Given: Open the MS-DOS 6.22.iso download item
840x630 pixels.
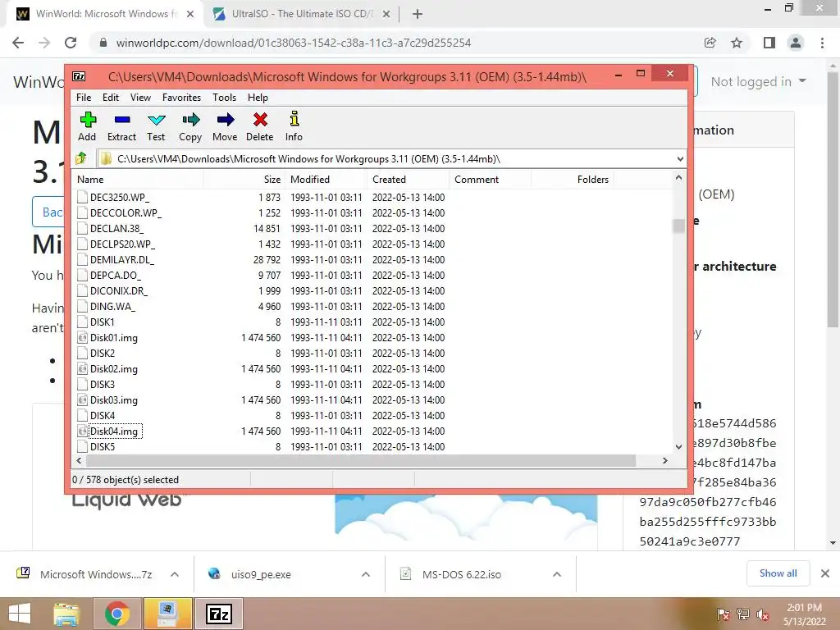Looking at the screenshot, I should (462, 574).
